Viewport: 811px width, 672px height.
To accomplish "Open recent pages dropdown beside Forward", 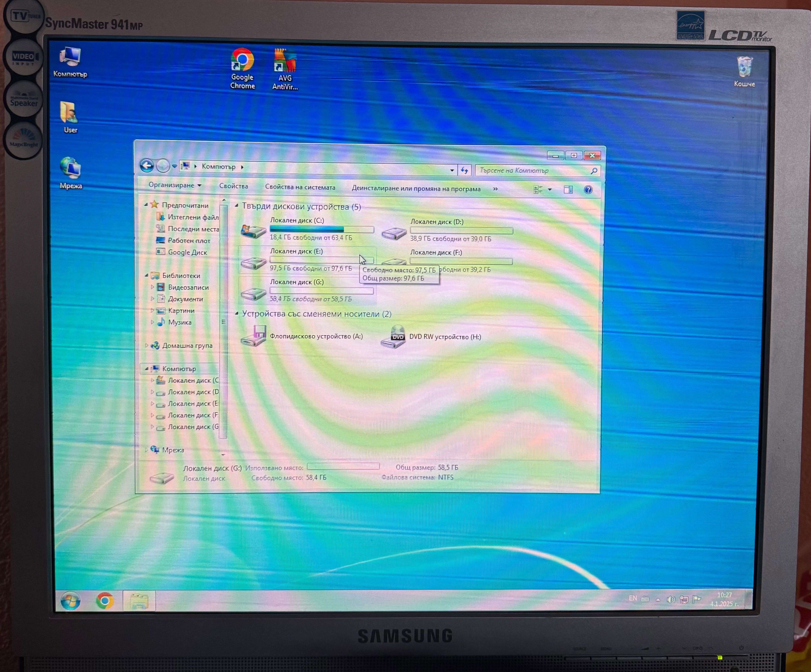I will point(174,166).
